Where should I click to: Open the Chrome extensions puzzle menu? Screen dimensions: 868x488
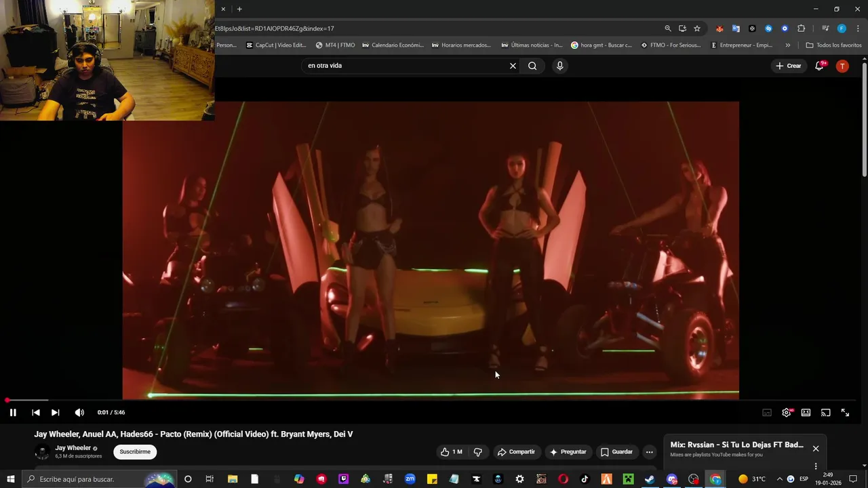point(802,28)
